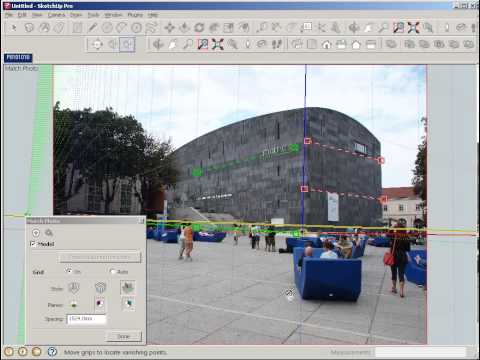Click the grid Spacing input field
Viewport: 480px width, 360px height.
[86, 319]
